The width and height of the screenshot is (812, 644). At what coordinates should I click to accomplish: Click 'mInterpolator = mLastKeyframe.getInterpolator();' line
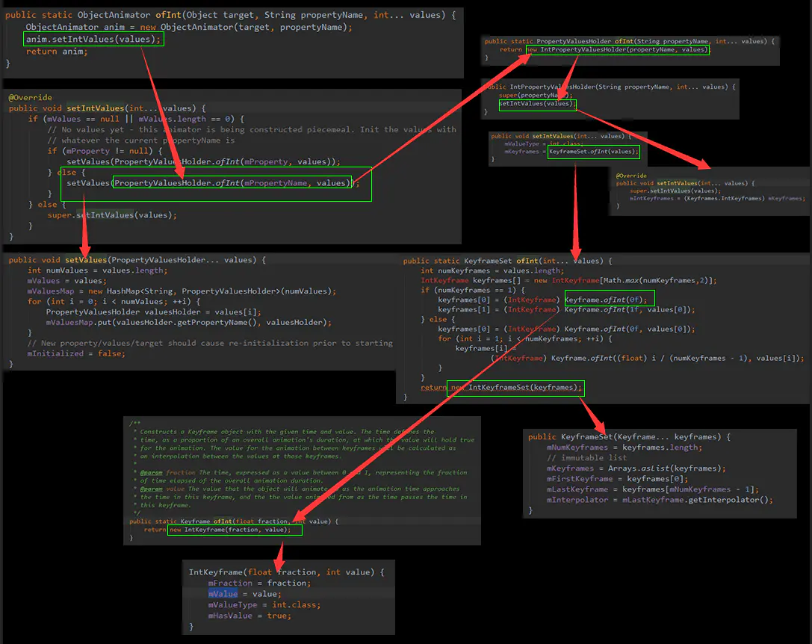[x=660, y=500]
